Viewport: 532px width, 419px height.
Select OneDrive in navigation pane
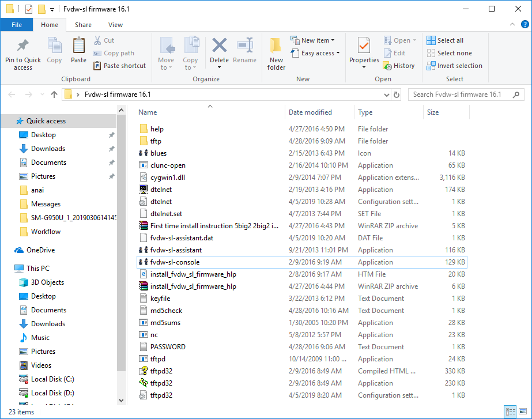click(x=41, y=250)
